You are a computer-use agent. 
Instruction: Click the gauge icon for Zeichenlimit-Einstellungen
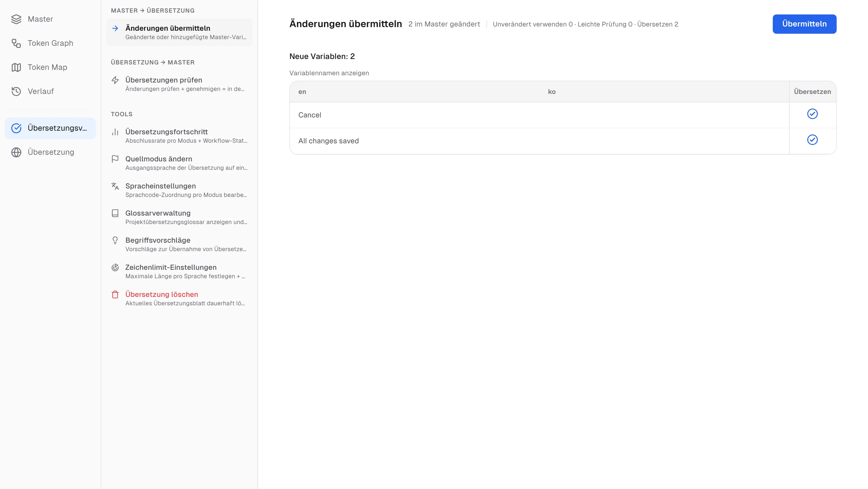click(115, 267)
